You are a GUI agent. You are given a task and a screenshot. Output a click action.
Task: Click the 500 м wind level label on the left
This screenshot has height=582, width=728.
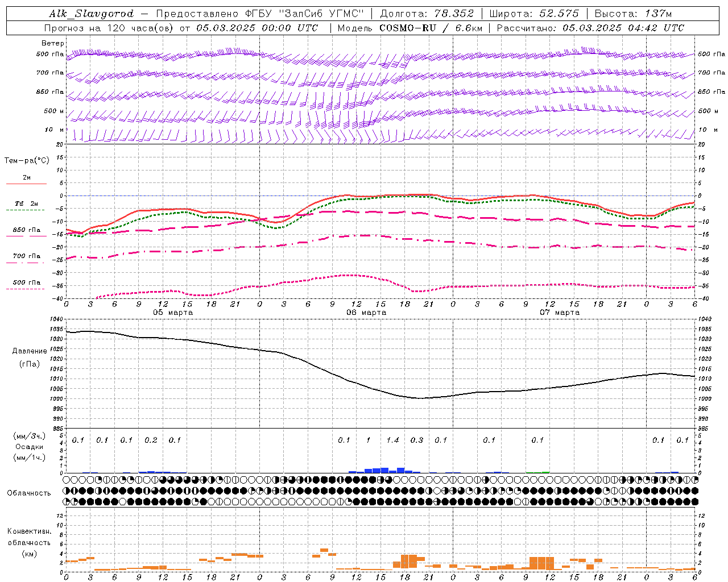(54, 111)
